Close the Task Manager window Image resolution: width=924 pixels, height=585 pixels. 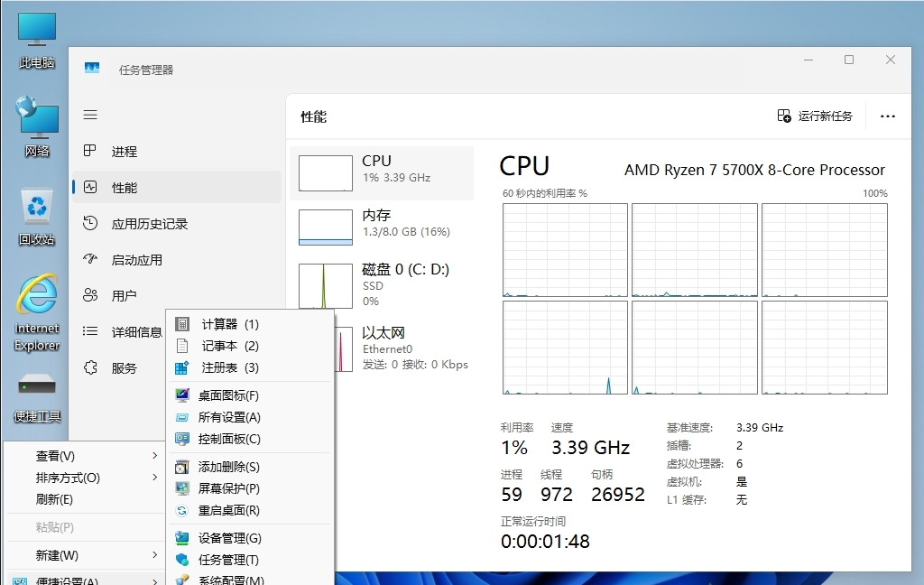tap(891, 60)
